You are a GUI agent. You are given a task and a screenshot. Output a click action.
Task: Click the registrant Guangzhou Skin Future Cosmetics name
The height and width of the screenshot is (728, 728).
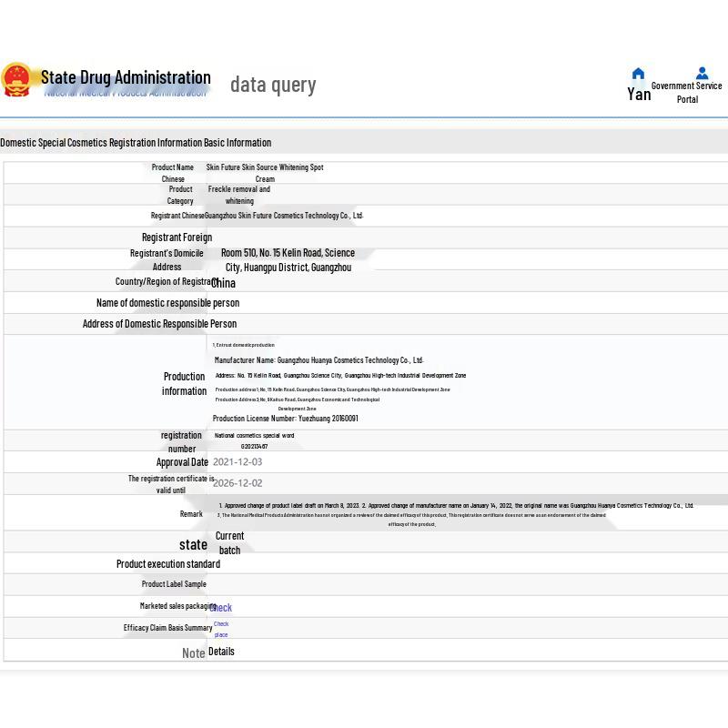coord(284,216)
